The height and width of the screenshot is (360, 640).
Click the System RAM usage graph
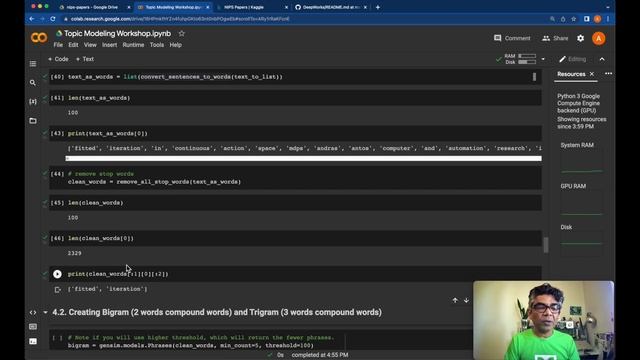click(582, 162)
